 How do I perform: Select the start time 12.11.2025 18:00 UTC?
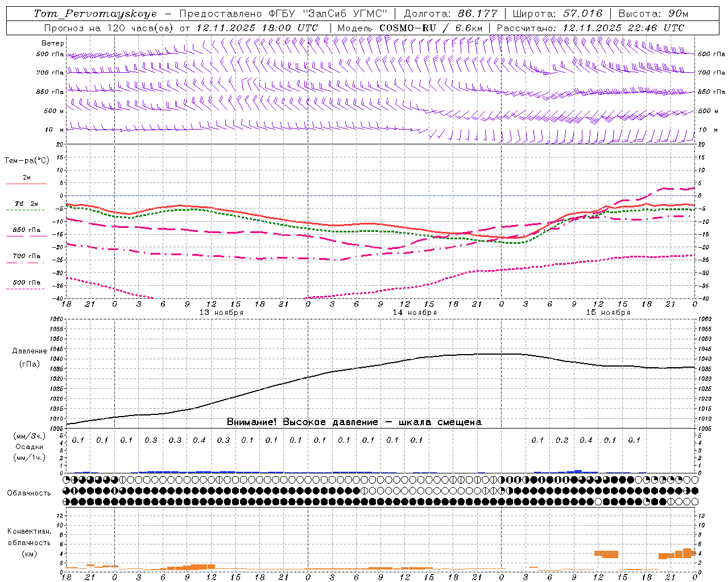257,28
